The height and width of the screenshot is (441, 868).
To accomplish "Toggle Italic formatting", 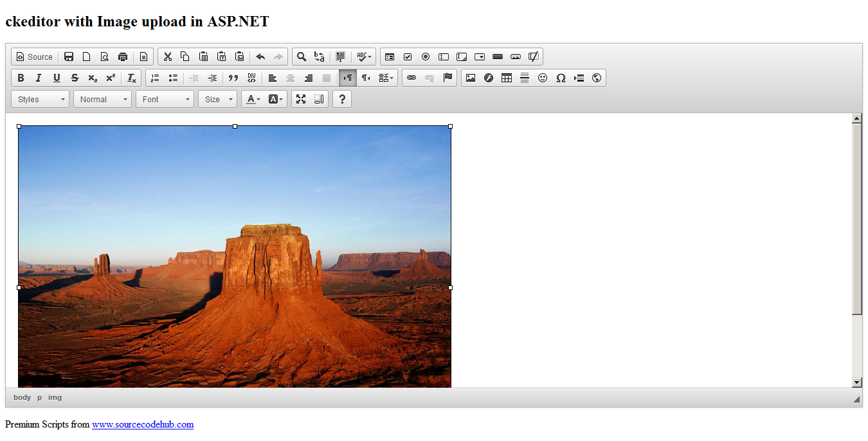I will pyautogui.click(x=39, y=78).
